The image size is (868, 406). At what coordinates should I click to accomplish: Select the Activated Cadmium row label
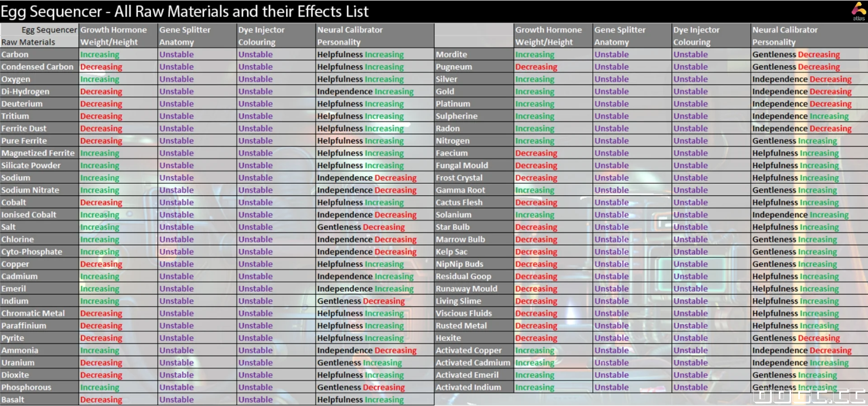point(473,363)
